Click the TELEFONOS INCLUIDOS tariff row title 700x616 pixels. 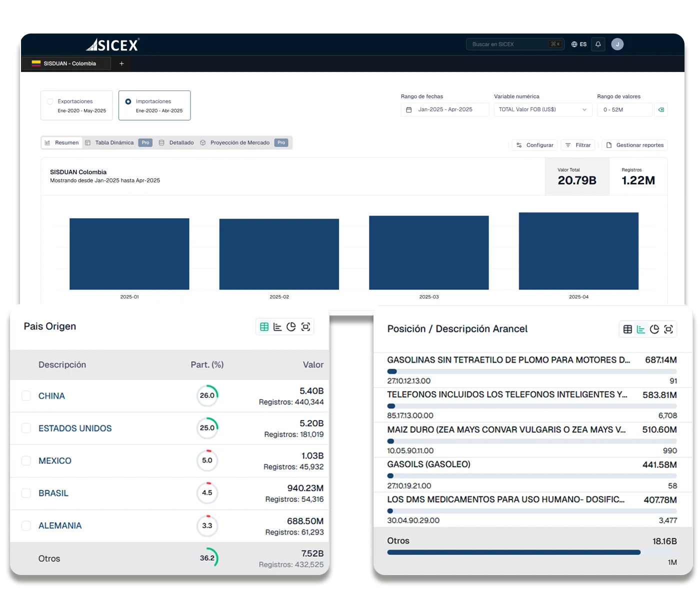tap(507, 394)
